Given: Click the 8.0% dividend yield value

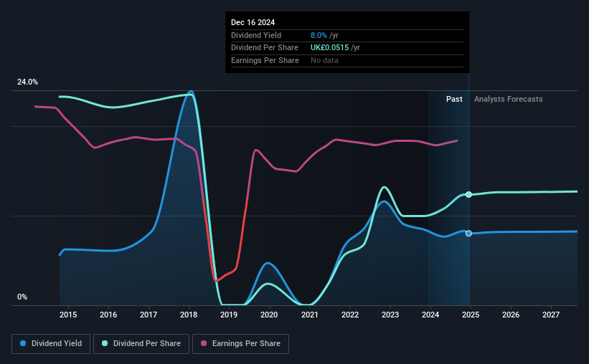Looking at the screenshot, I should coord(319,35).
